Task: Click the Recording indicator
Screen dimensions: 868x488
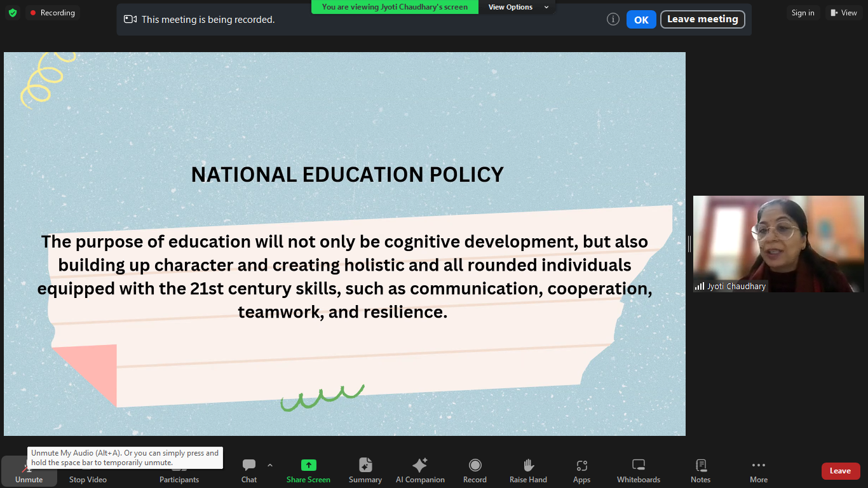Action: click(x=53, y=13)
